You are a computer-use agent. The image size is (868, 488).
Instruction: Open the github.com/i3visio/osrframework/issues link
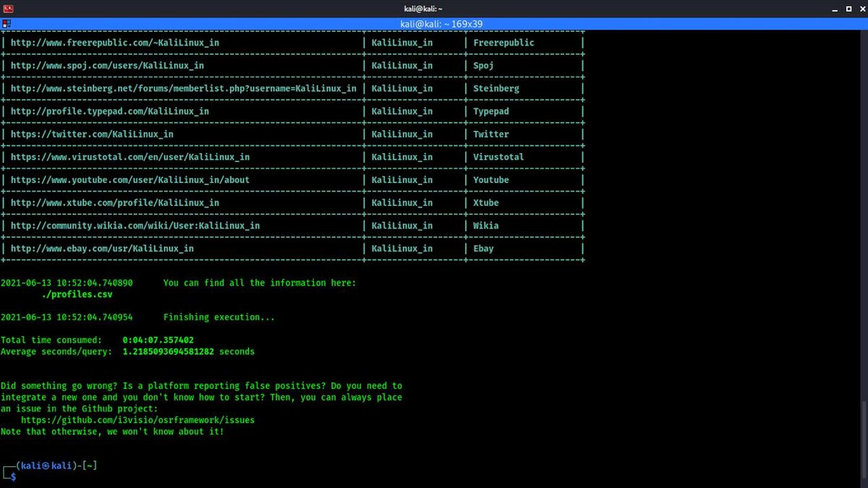[x=137, y=420]
